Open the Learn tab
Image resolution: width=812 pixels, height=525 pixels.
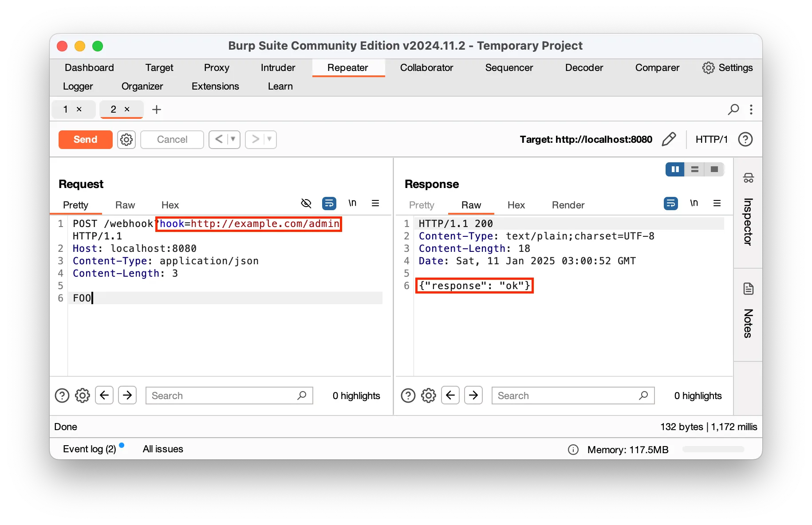(280, 86)
